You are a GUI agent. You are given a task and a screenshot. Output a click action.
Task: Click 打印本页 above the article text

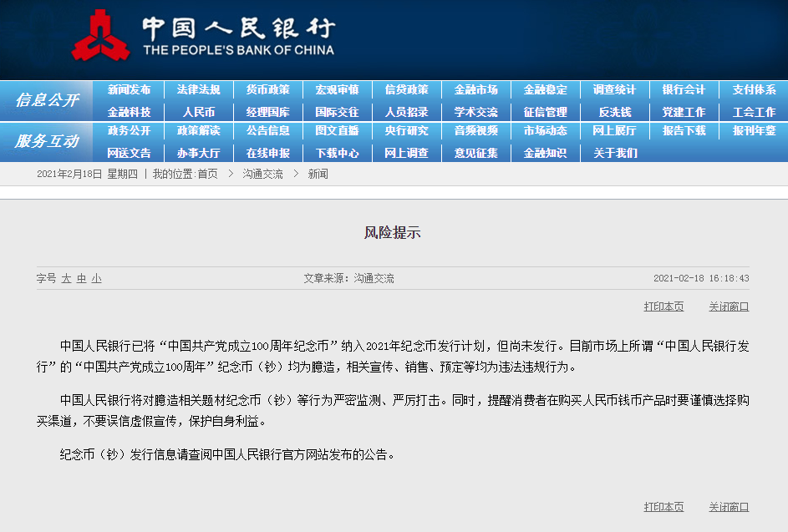pos(663,307)
